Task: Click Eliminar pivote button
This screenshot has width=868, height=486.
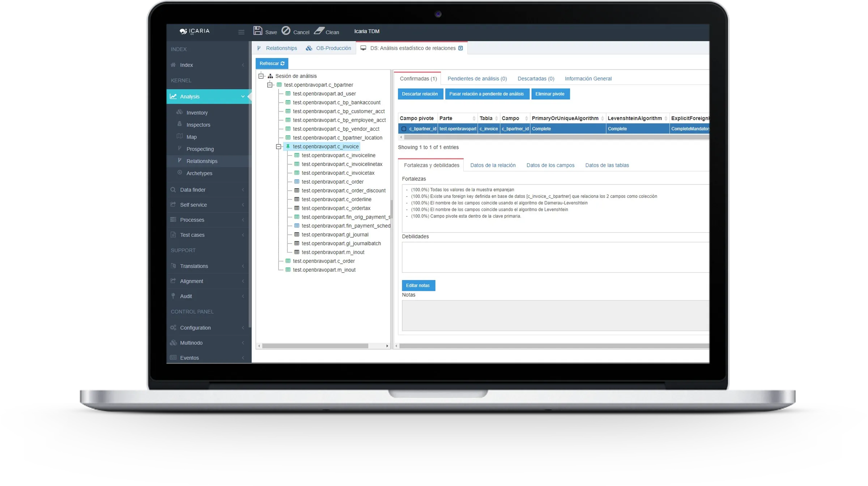Action: pos(550,94)
